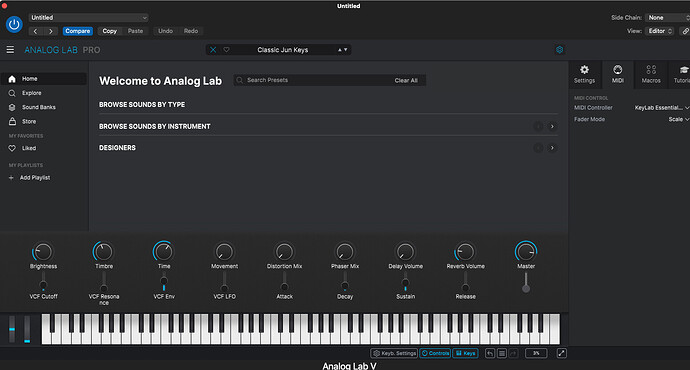Click the Master knob
This screenshot has height=370, width=690.
point(526,252)
